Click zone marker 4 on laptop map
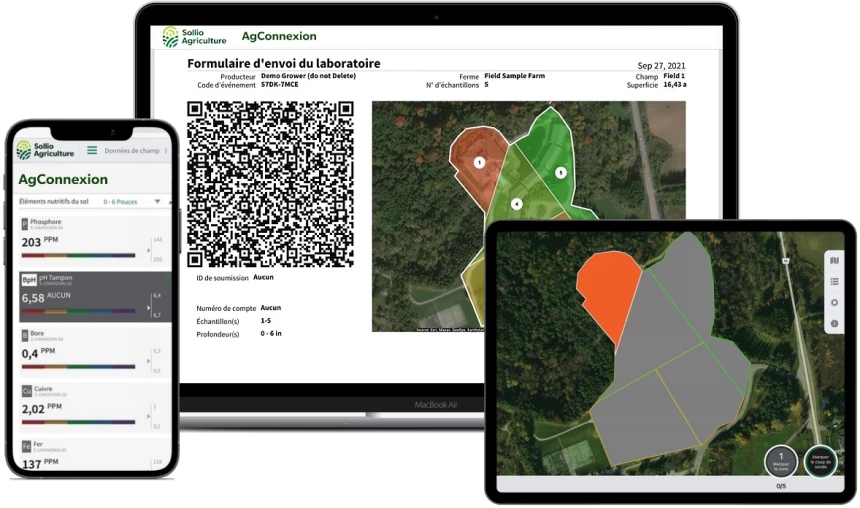The width and height of the screenshot is (860, 508). pos(516,204)
